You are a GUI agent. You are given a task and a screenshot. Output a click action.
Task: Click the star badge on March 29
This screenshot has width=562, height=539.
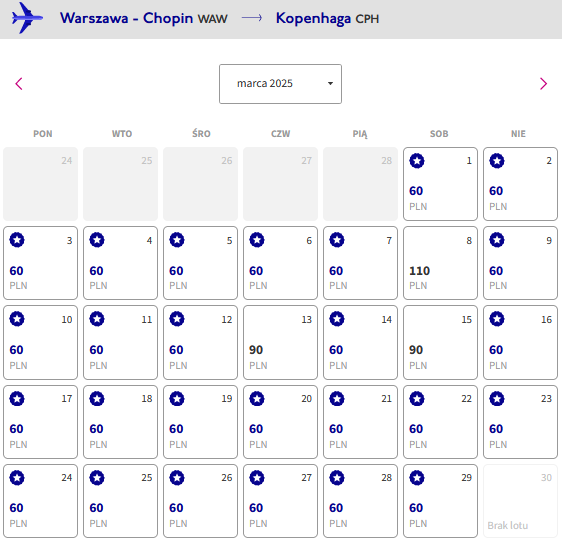[417, 478]
